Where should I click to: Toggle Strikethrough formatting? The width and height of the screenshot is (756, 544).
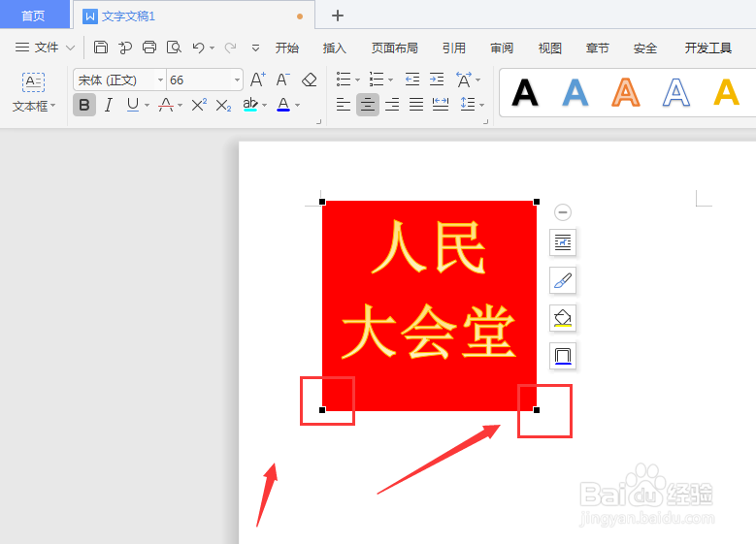tap(166, 105)
